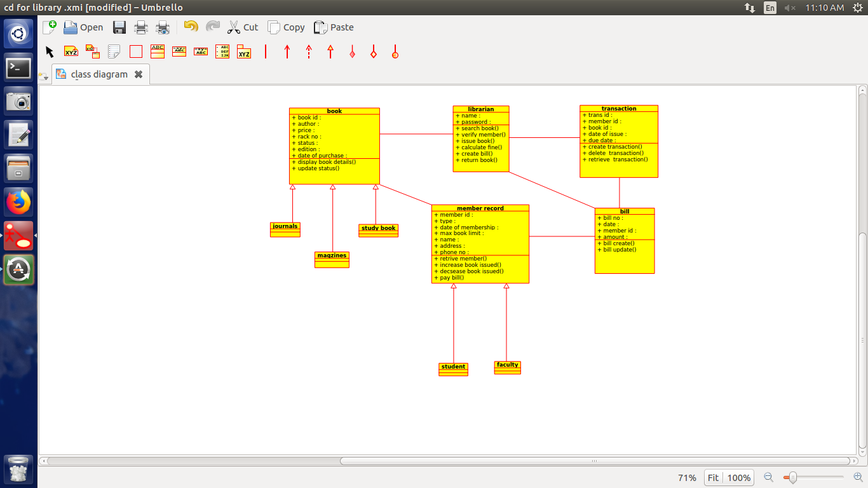The width and height of the screenshot is (868, 488).
Task: Activate the Containment anchor tool
Action: [x=395, y=51]
